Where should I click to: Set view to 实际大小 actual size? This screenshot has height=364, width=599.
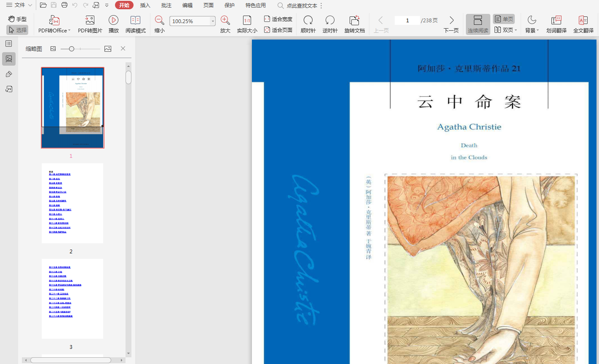coord(247,24)
